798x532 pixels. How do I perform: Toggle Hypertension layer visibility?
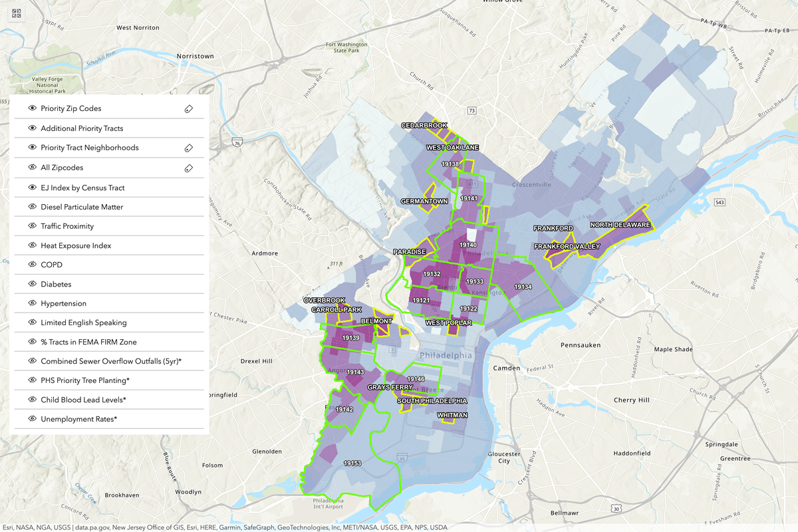coord(31,303)
